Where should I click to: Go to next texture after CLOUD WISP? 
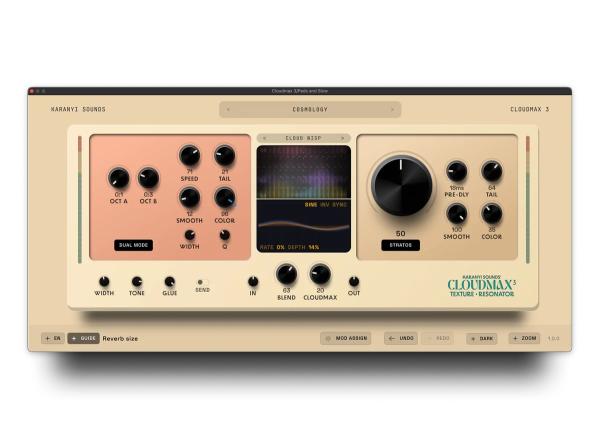(342, 138)
